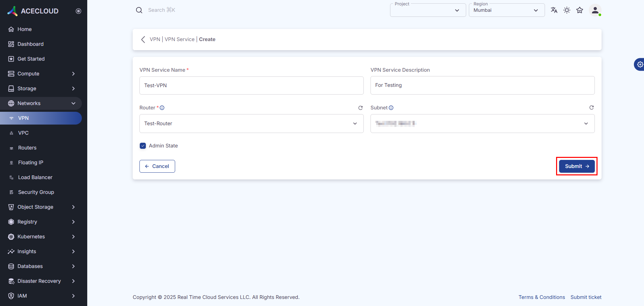Click the favorites star icon
This screenshot has height=306, width=644.
click(x=580, y=10)
